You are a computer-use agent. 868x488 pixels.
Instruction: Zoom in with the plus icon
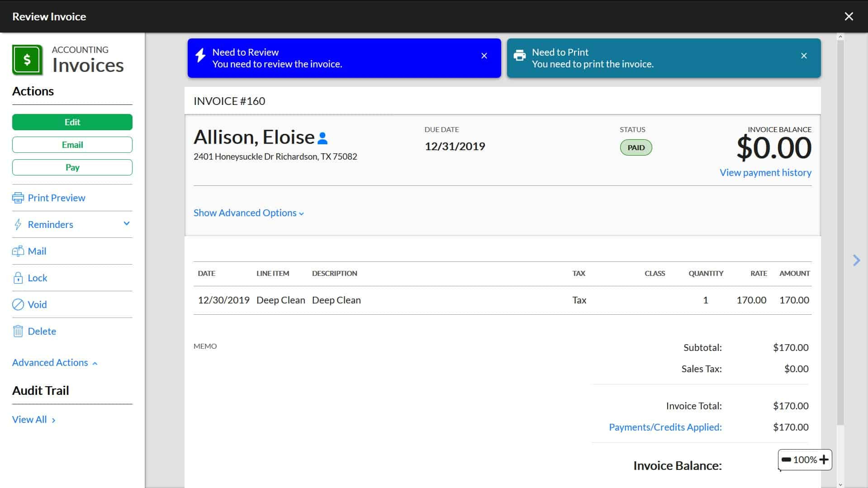tap(824, 460)
